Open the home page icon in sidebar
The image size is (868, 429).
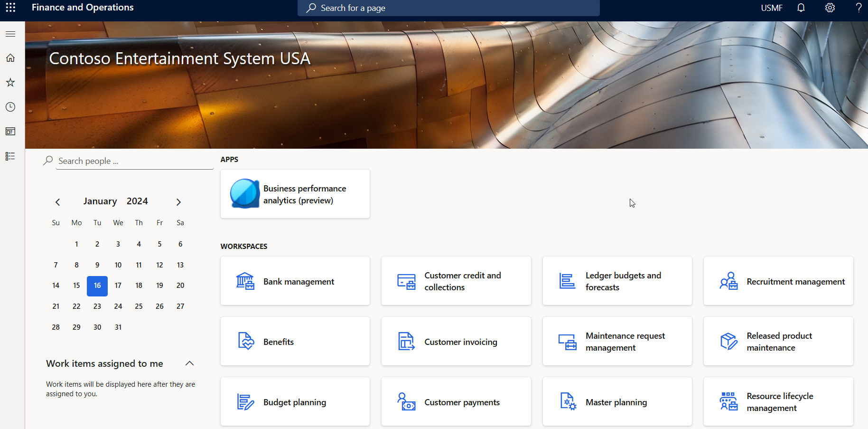click(10, 57)
